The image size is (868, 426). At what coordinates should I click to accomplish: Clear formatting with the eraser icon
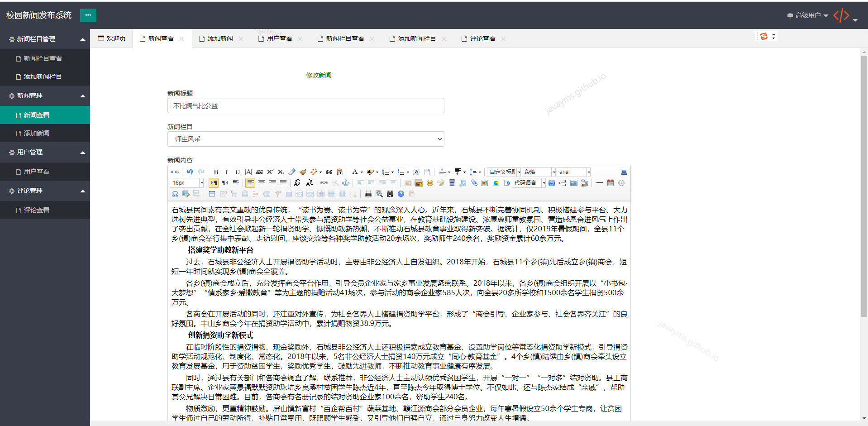[292, 172]
